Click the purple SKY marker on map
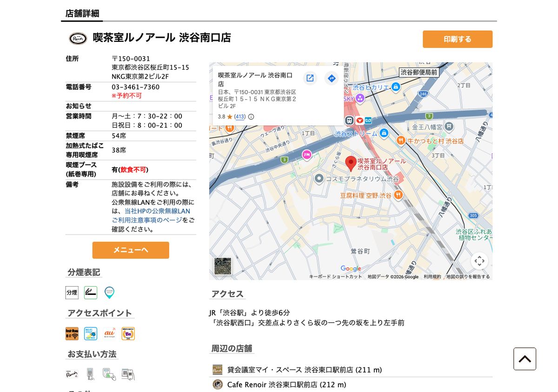The image size is (558, 392). pyautogui.click(x=360, y=98)
